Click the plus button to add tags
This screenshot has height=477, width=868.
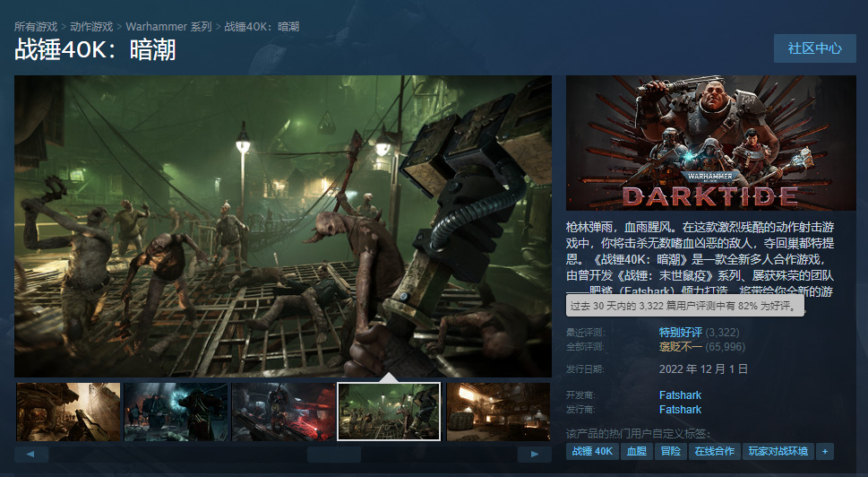(x=825, y=452)
